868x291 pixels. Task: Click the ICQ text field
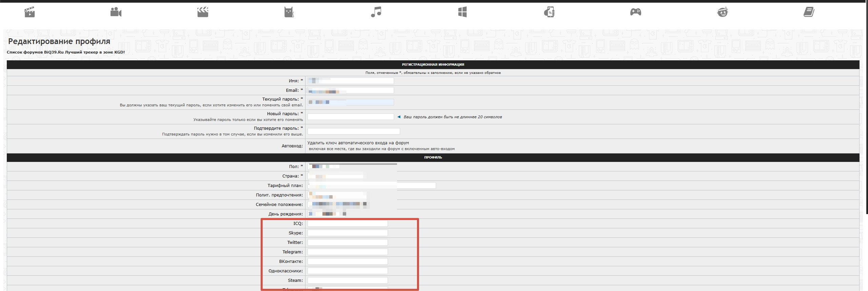click(x=348, y=224)
